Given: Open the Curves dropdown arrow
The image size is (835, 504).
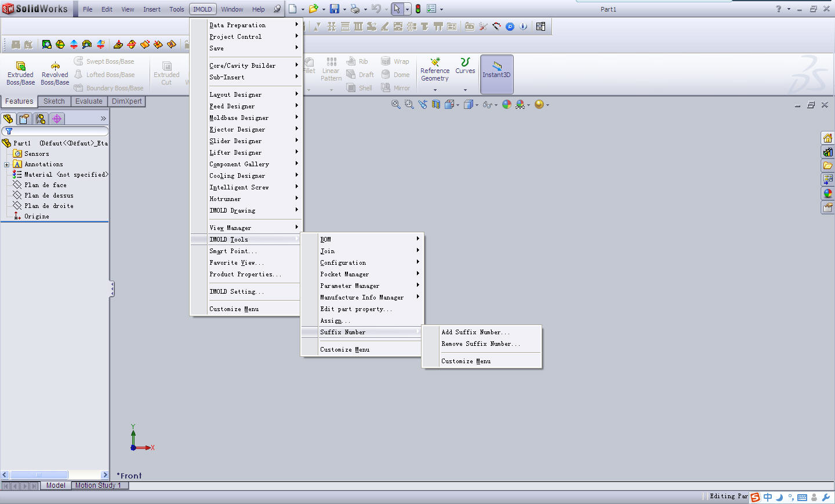Looking at the screenshot, I should (465, 90).
